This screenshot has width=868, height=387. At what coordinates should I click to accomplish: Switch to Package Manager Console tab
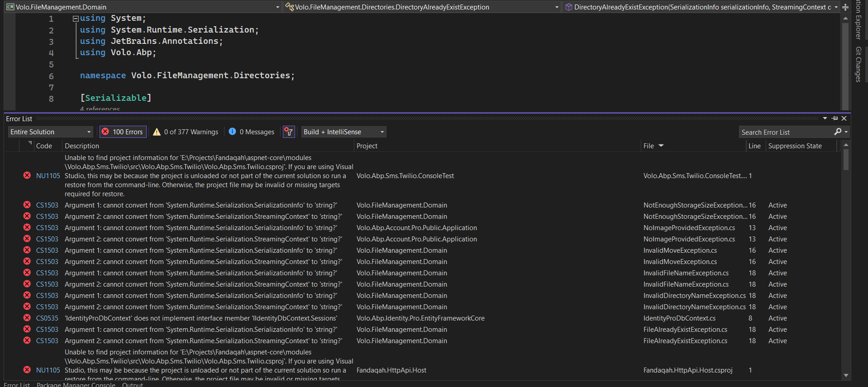[76, 384]
